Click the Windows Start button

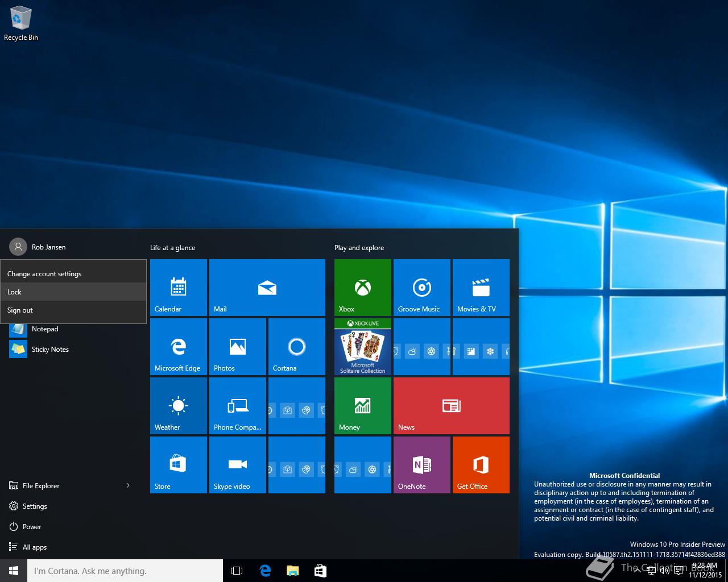14,571
